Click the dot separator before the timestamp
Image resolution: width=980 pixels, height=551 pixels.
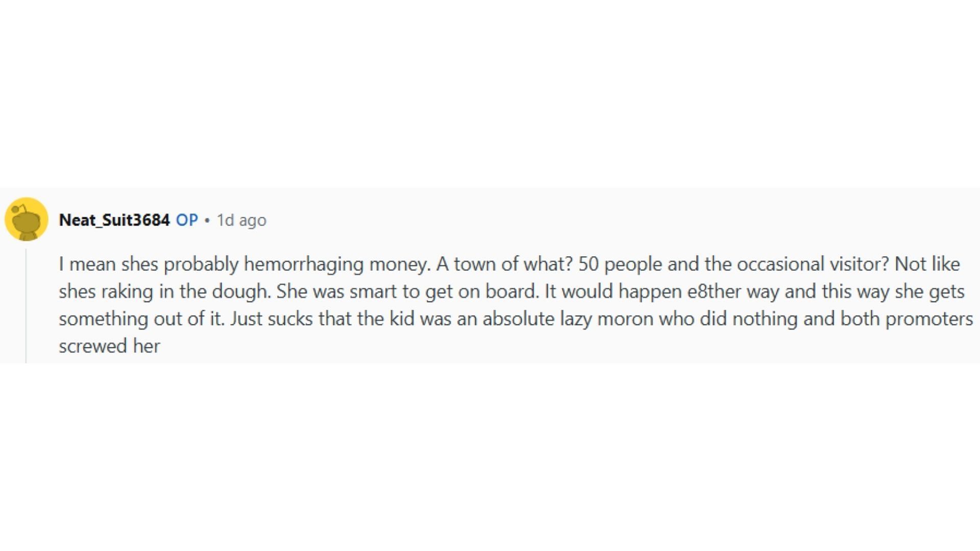click(x=207, y=220)
